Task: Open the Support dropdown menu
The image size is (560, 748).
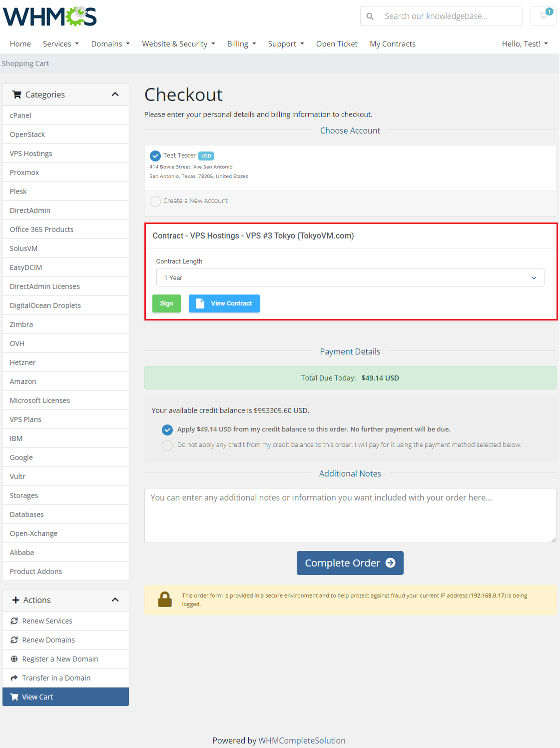Action: (x=286, y=44)
